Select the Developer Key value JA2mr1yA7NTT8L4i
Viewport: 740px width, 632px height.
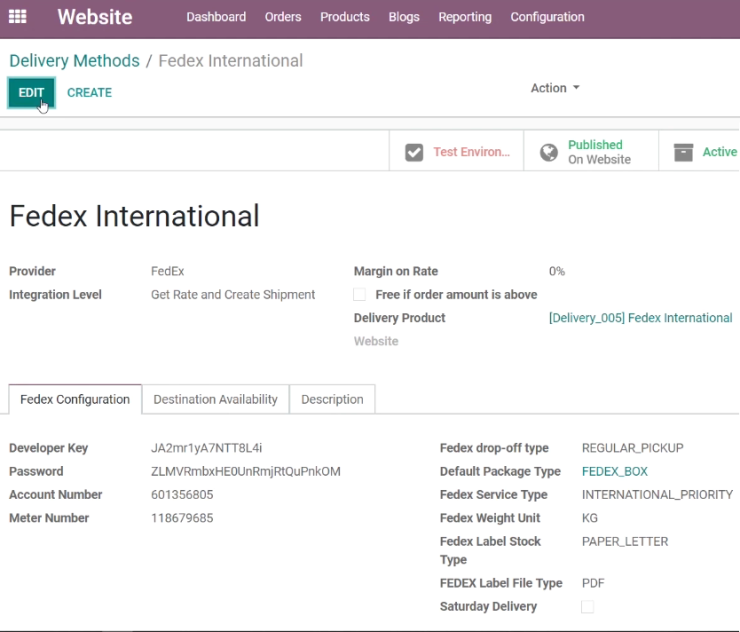206,448
